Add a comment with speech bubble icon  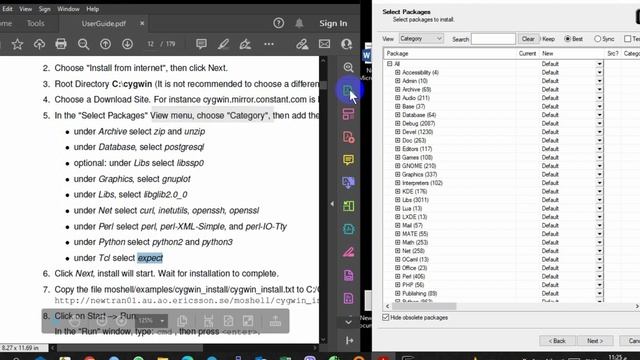point(201,44)
